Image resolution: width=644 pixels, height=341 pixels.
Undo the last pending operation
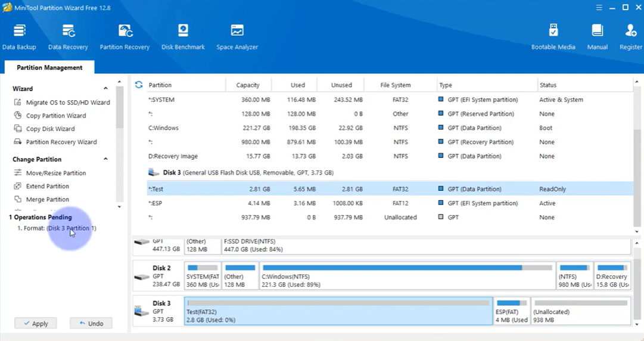pyautogui.click(x=91, y=324)
